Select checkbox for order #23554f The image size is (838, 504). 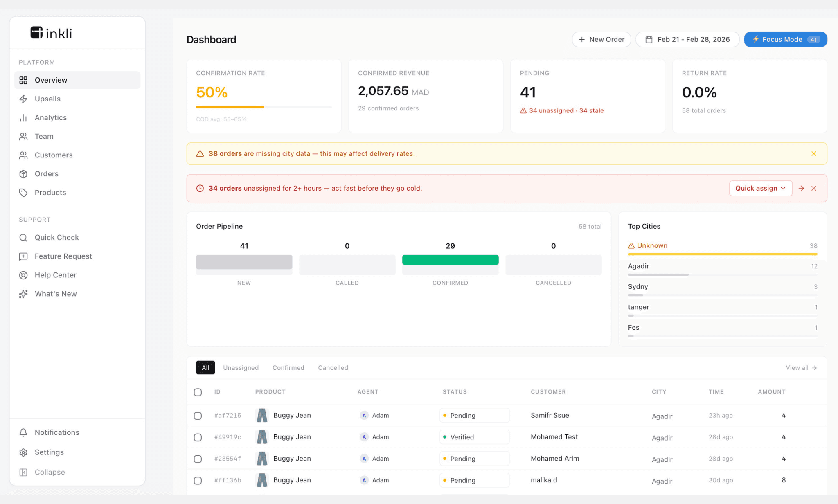point(198,459)
